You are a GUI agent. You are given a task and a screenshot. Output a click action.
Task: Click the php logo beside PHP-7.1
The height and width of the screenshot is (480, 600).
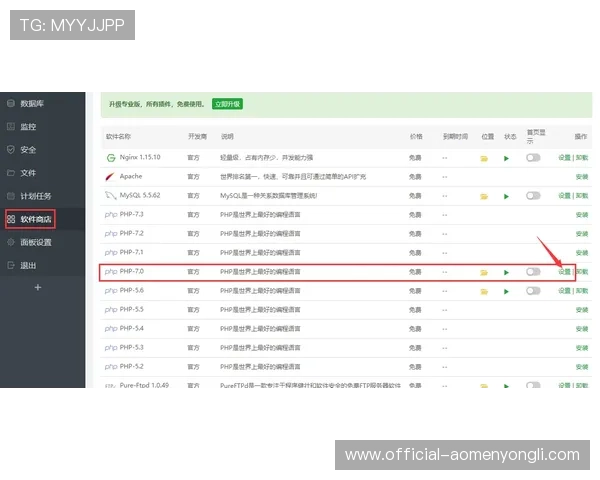pyautogui.click(x=111, y=253)
